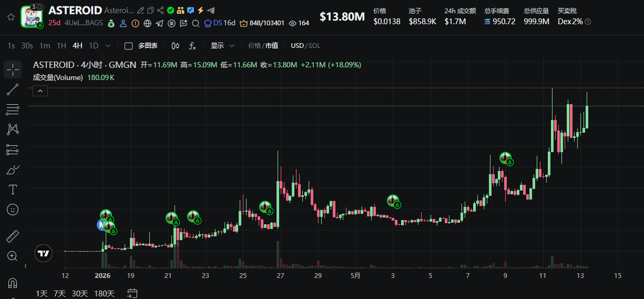Image resolution: width=644 pixels, height=299 pixels.
Task: Switch chart to 价格 price mode
Action: [x=254, y=46]
